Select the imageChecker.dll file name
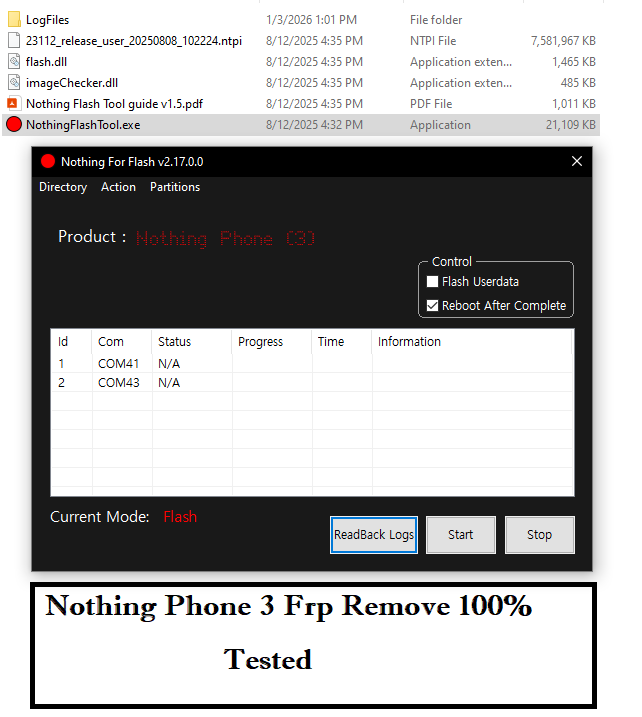The width and height of the screenshot is (642, 717). coord(72,83)
